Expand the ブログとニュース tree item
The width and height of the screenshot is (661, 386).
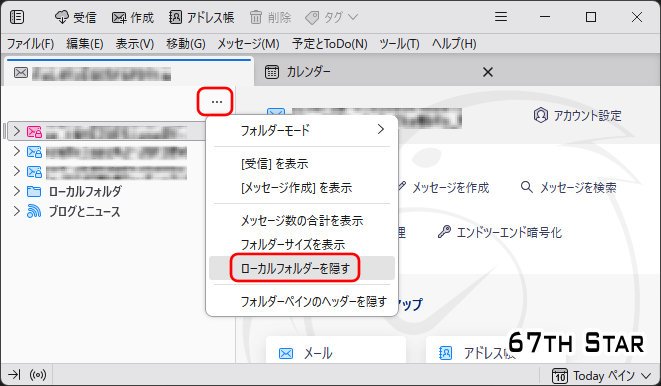[16, 211]
